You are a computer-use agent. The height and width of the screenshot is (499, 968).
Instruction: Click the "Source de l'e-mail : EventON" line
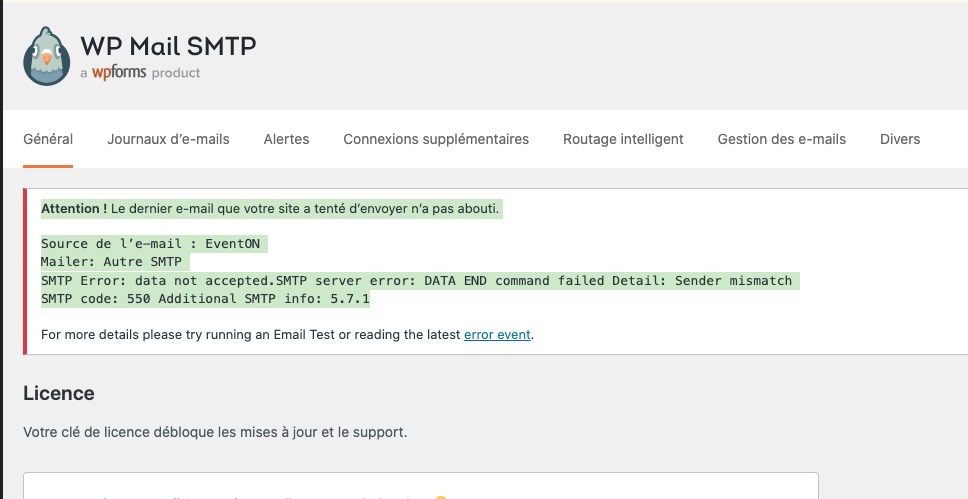(154, 243)
